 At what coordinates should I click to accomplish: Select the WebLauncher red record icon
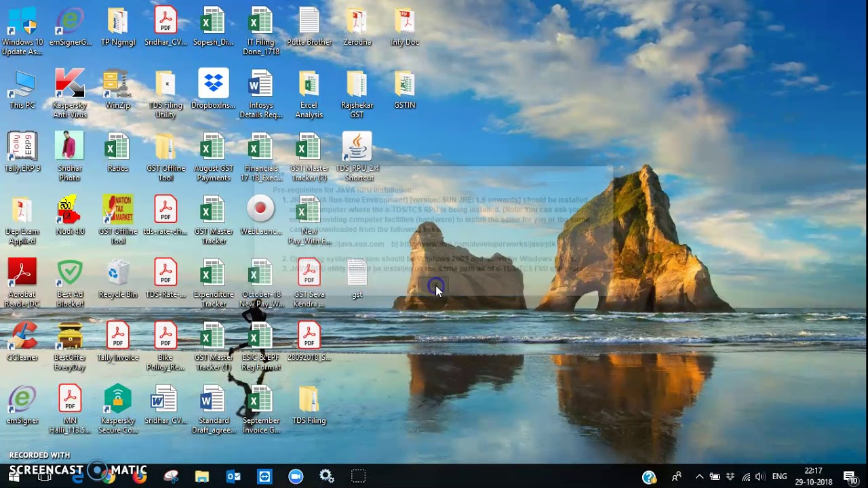pyautogui.click(x=260, y=215)
